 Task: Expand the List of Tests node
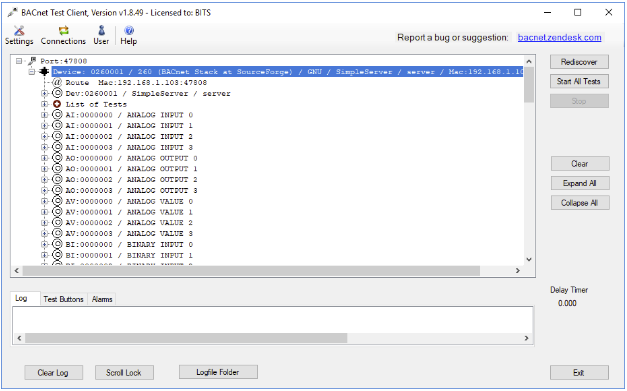[44, 104]
